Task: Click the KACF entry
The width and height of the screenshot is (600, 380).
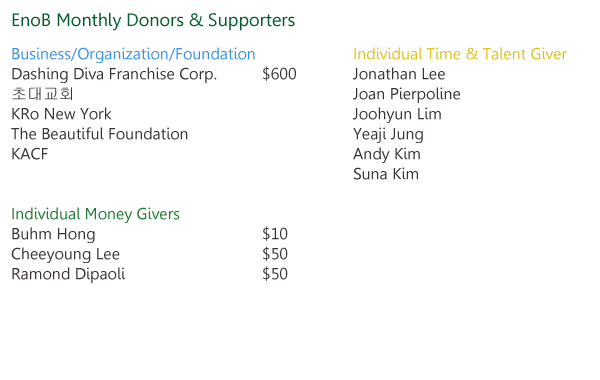Action: 30,154
